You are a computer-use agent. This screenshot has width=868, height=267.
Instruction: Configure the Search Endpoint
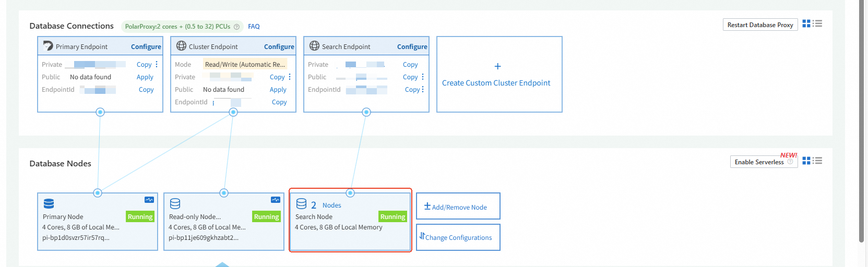point(412,46)
